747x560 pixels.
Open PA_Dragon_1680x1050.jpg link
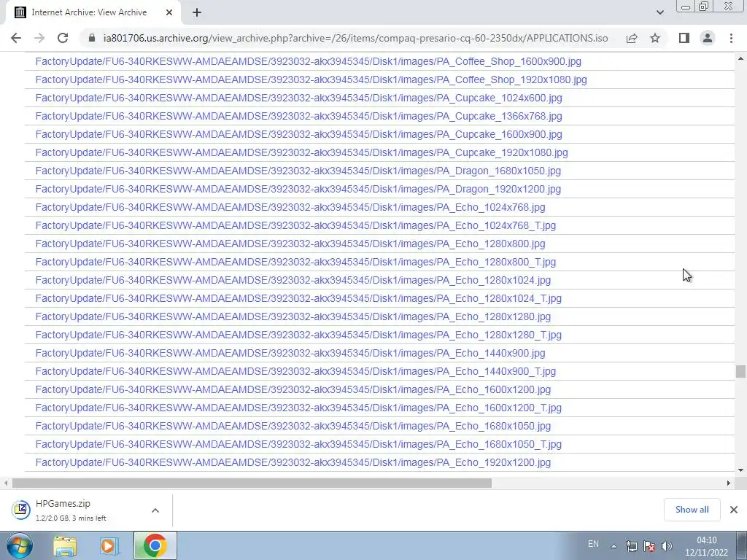tap(298, 171)
